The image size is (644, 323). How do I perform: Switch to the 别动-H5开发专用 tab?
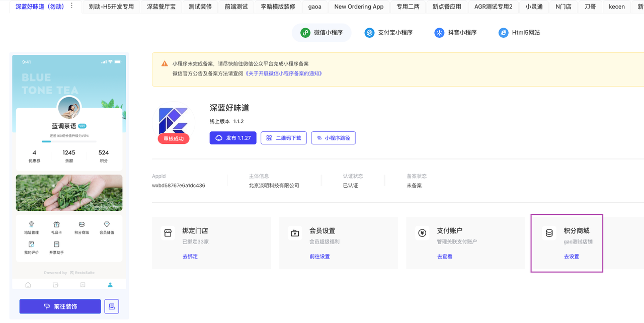111,7
